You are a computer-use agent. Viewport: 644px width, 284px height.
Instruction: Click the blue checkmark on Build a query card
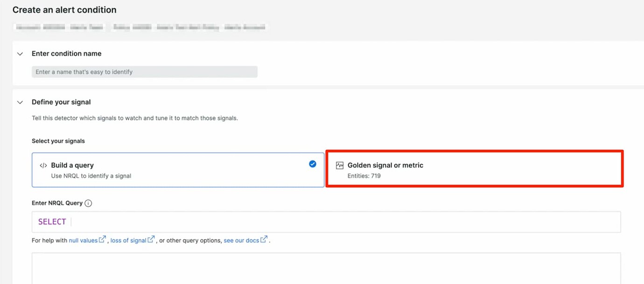313,164
